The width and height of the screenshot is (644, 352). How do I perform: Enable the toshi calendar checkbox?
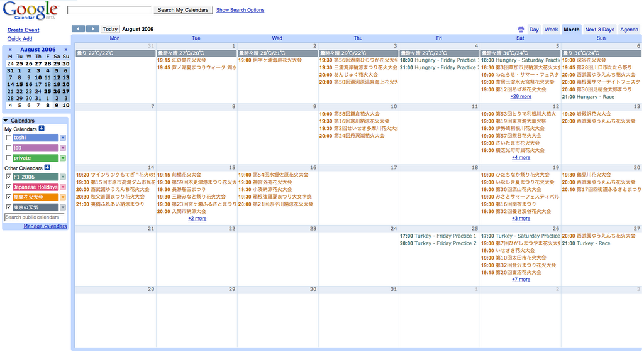tap(9, 138)
